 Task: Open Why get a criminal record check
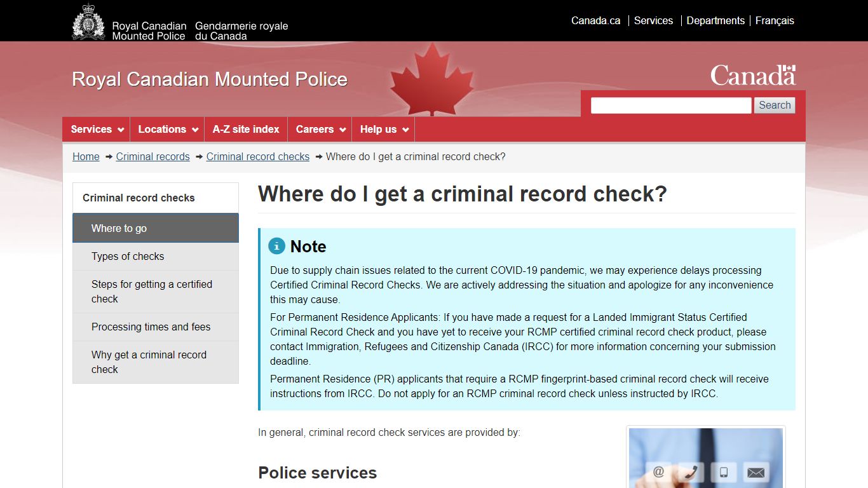(156, 362)
